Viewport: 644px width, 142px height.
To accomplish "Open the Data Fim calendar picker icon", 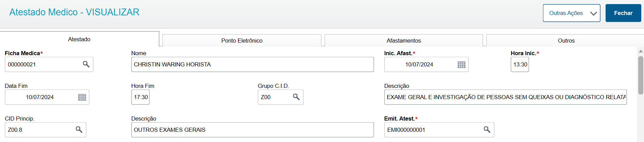I will click(x=82, y=97).
